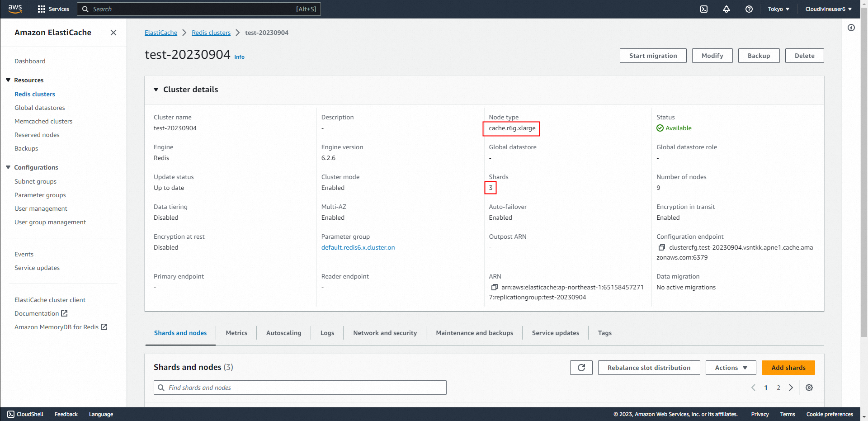Go to ElasticCache breadcrumb link
This screenshot has height=421, width=868.
click(x=161, y=33)
